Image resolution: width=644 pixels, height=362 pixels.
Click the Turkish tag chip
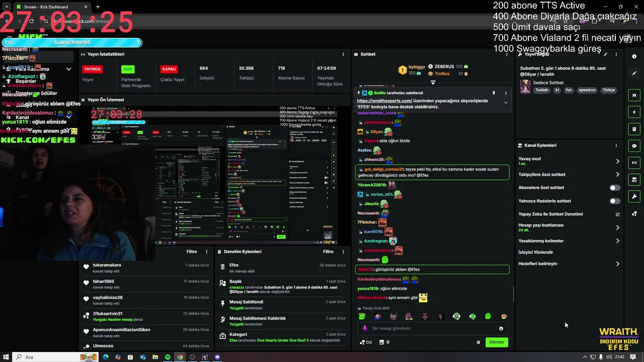click(542, 90)
